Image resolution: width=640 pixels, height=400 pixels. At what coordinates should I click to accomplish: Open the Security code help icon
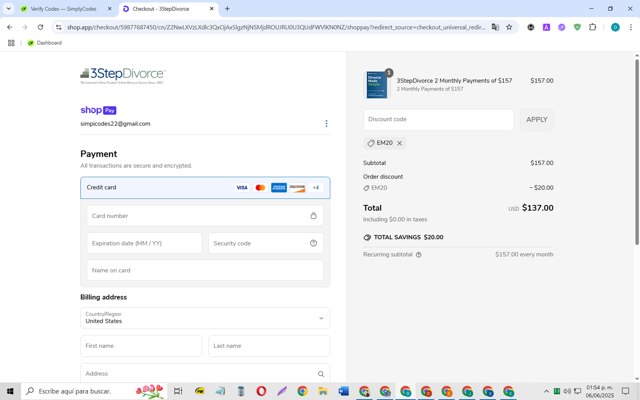[313, 243]
